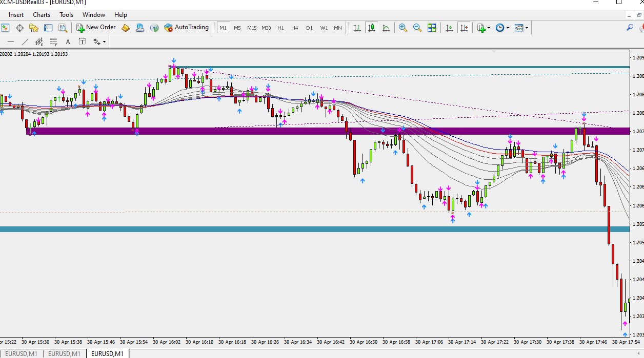Switch timeframe to H4
644x358 pixels.
[295, 28]
